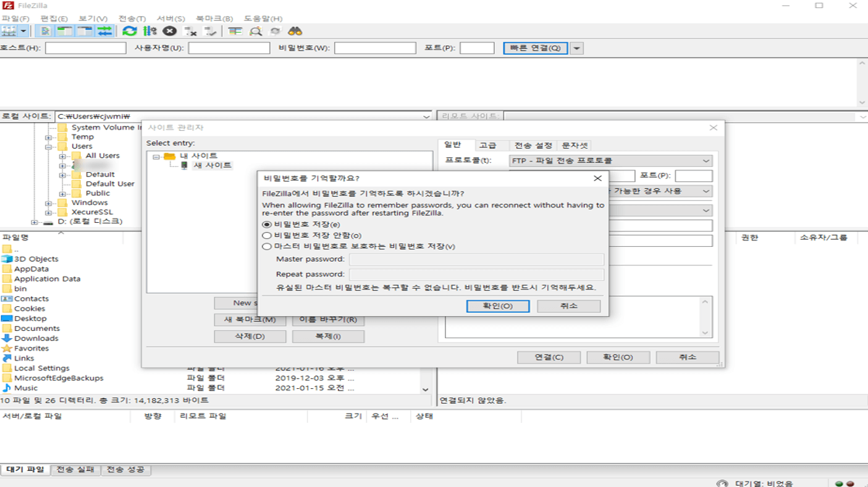This screenshot has height=487, width=868.
Task: Close the 비밀번호를 기억할까요? dialog with X
Action: pos(597,178)
